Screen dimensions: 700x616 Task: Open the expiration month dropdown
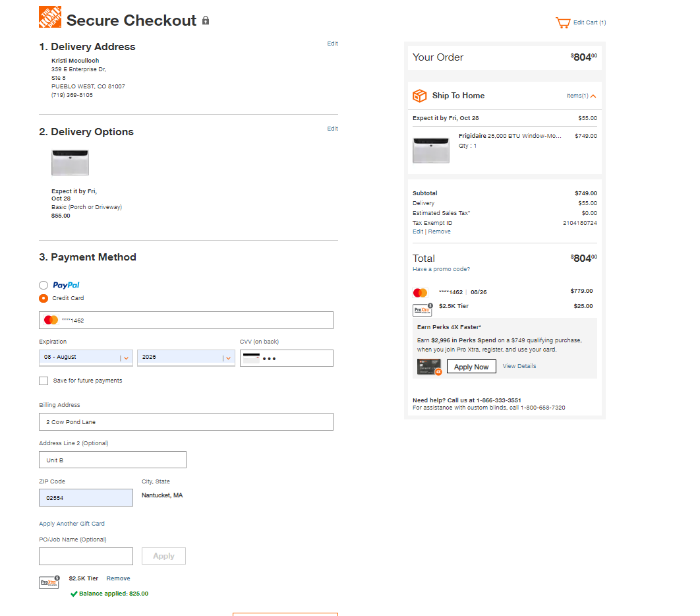click(86, 358)
